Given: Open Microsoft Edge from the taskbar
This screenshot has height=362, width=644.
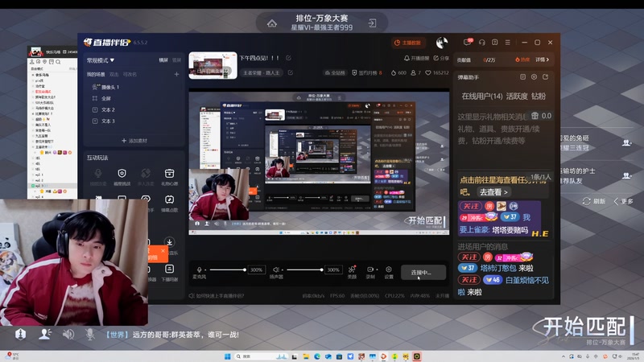Looking at the screenshot, I should [317, 356].
